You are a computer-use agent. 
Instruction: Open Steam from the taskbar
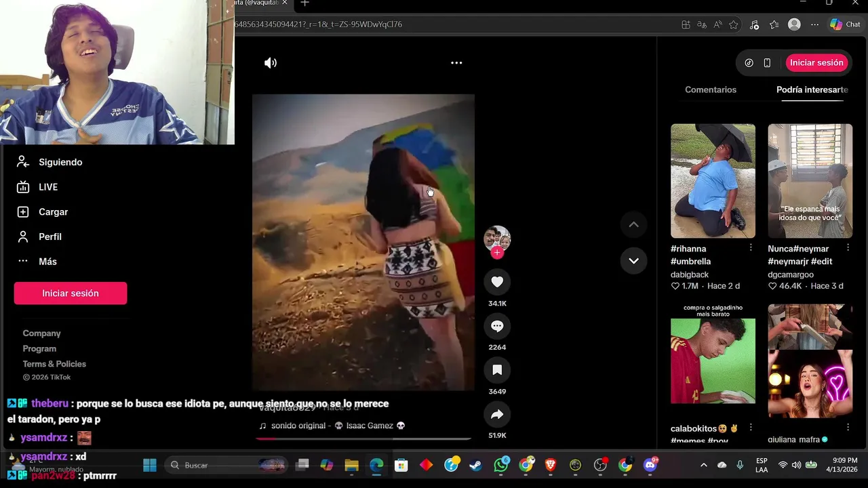pyautogui.click(x=476, y=465)
